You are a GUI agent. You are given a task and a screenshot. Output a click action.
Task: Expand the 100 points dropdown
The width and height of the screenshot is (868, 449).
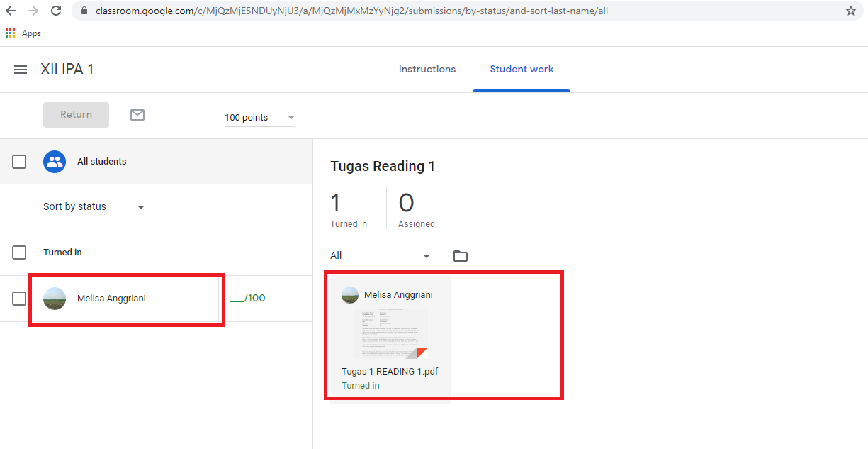pos(259,118)
